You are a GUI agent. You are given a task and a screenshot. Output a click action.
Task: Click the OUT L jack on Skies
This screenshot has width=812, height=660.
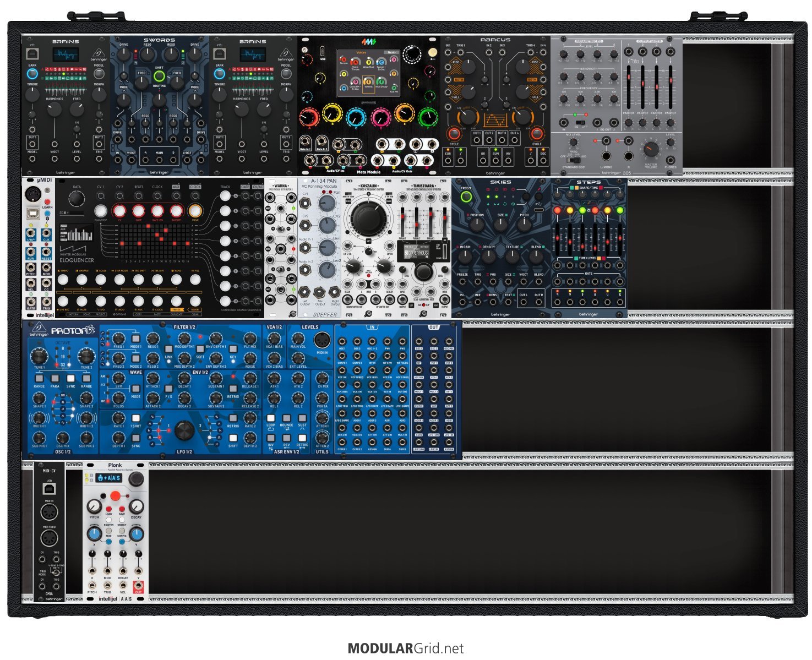tap(524, 302)
